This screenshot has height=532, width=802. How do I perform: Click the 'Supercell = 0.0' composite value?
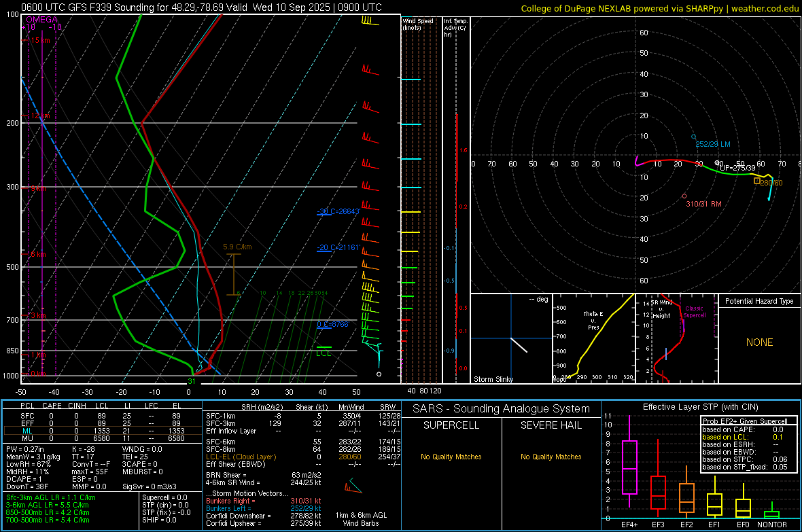(x=164, y=497)
